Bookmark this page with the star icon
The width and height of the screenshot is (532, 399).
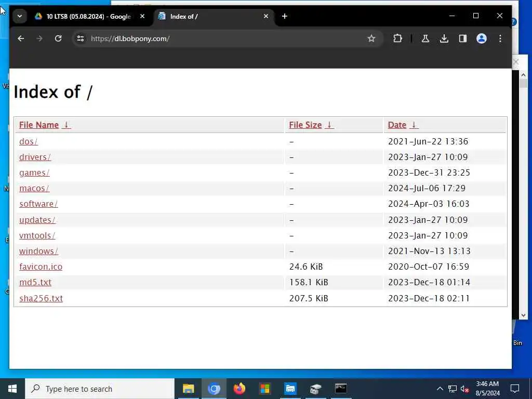click(x=371, y=38)
